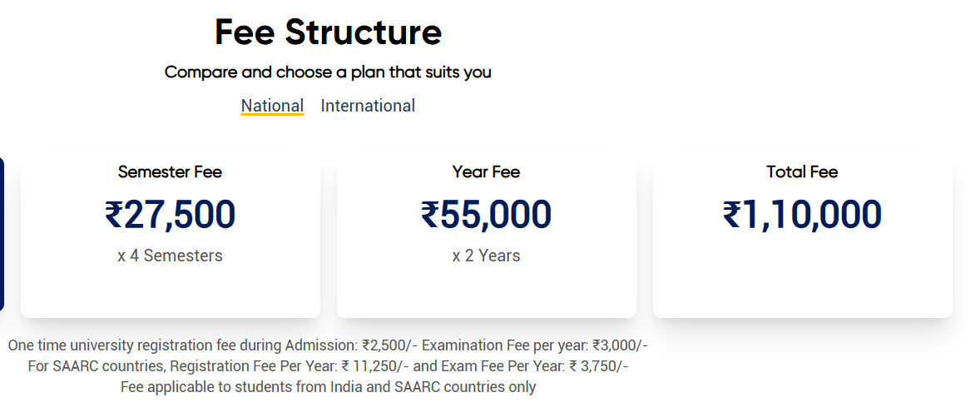This screenshot has width=980, height=402.
Task: Click the Fee Structure heading
Action: [x=328, y=32]
